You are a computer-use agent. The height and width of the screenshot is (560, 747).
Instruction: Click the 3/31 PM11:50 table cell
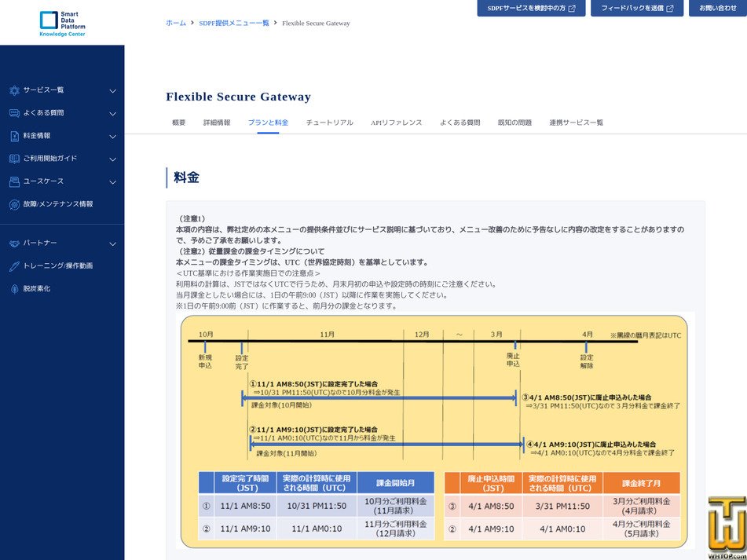562,506
